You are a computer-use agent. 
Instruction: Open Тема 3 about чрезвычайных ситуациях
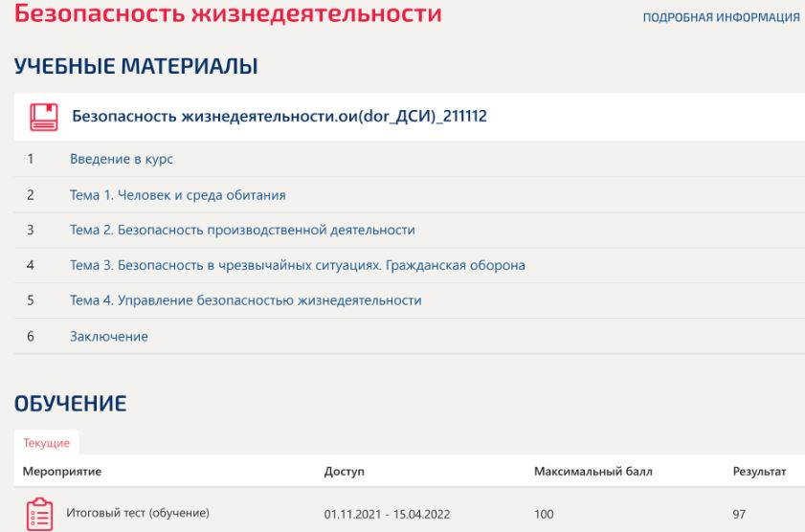(x=298, y=265)
